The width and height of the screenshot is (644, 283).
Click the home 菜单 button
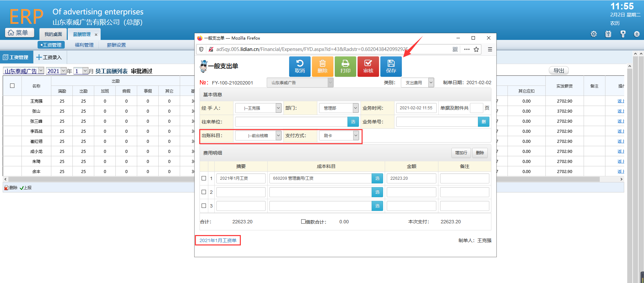point(19,33)
